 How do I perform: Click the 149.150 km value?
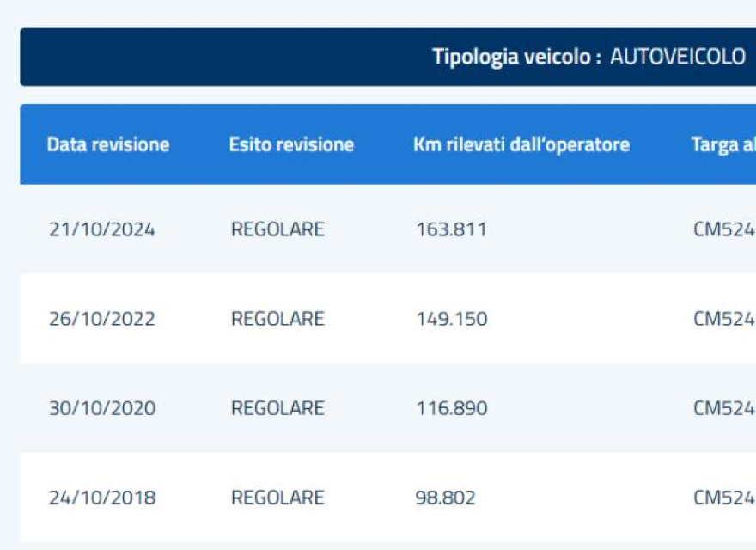(452, 319)
